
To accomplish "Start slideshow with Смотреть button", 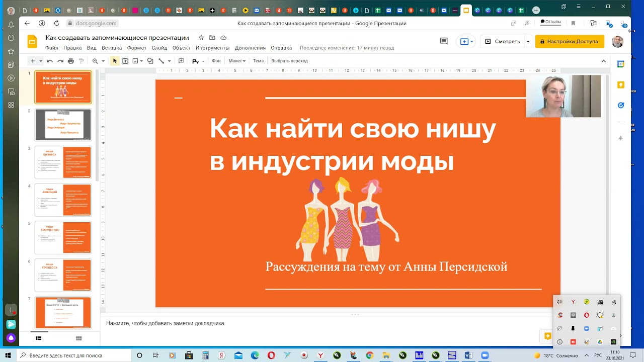I will point(502,41).
